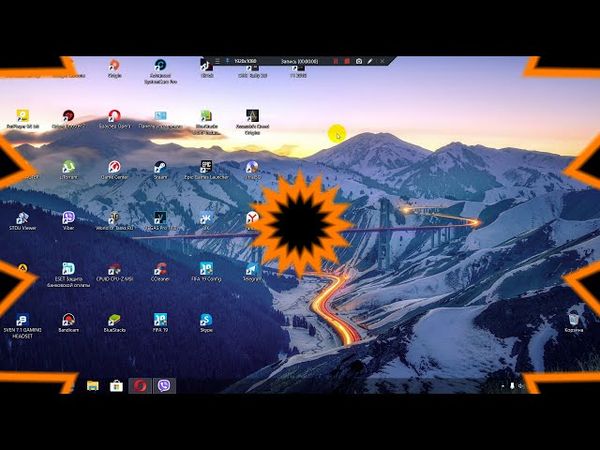
Task: Select the BlueStacks icon in bottom row
Action: [114, 320]
